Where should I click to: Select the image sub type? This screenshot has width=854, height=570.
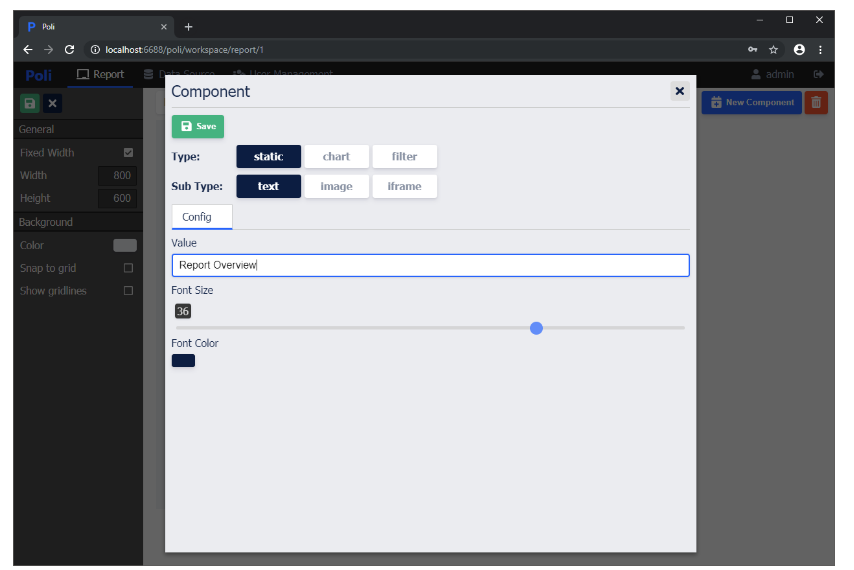(x=336, y=186)
